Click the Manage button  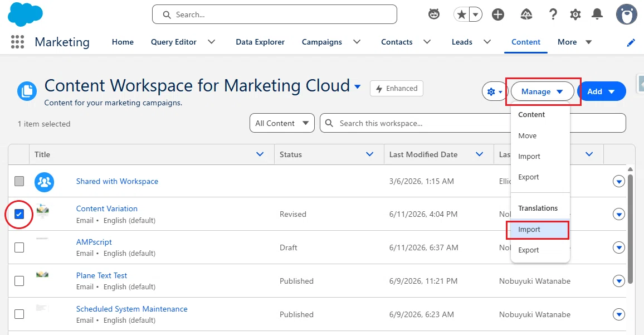coord(542,91)
